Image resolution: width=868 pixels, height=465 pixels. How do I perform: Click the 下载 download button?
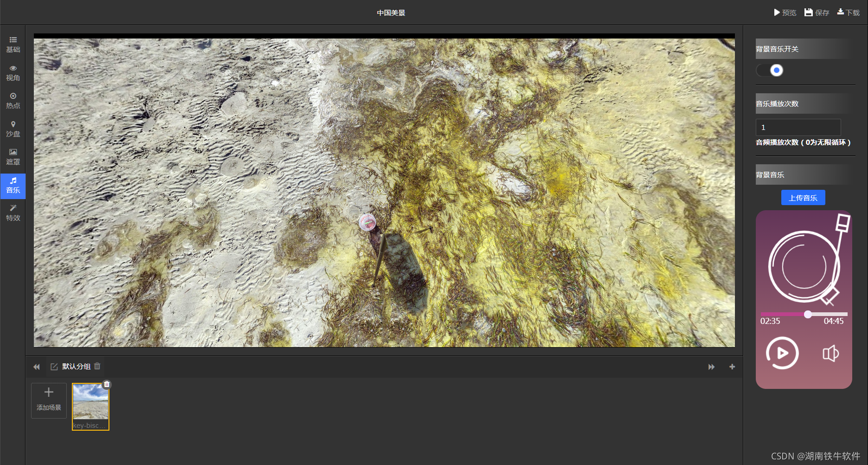(x=849, y=13)
